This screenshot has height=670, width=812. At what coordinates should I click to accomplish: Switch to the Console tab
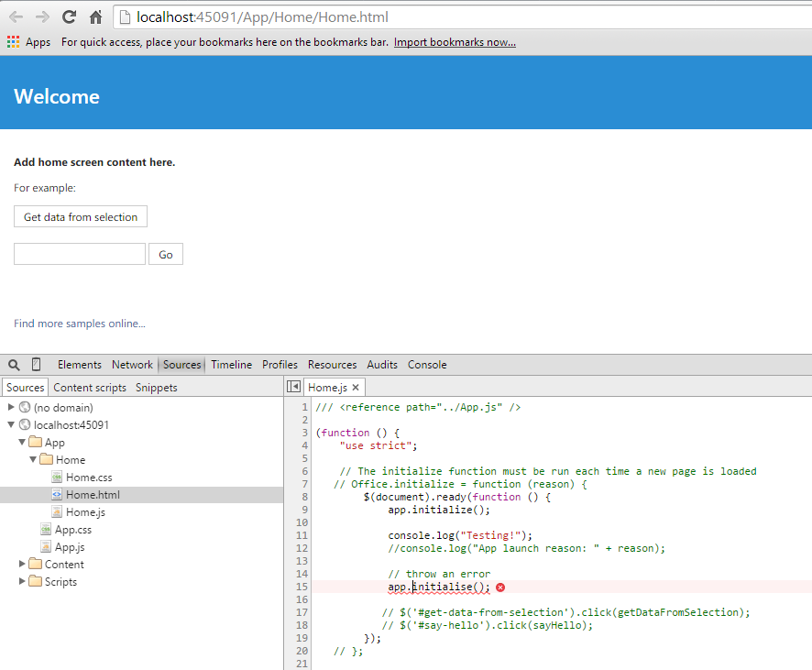coord(427,364)
